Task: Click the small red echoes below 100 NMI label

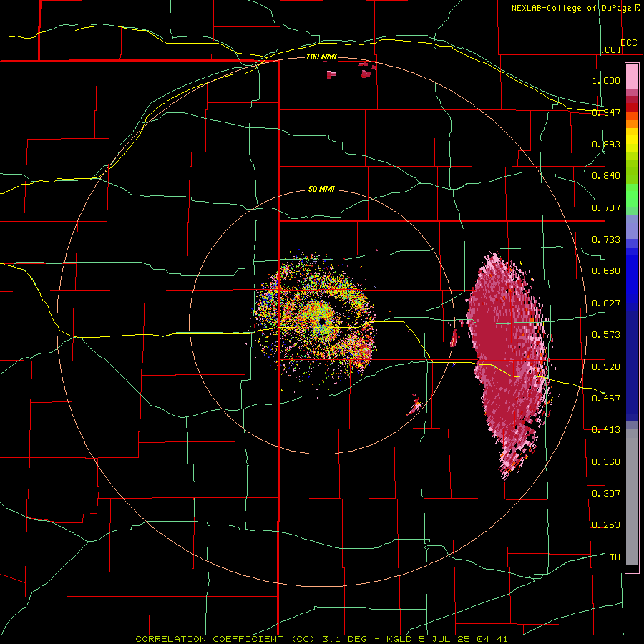Action: [x=352, y=71]
